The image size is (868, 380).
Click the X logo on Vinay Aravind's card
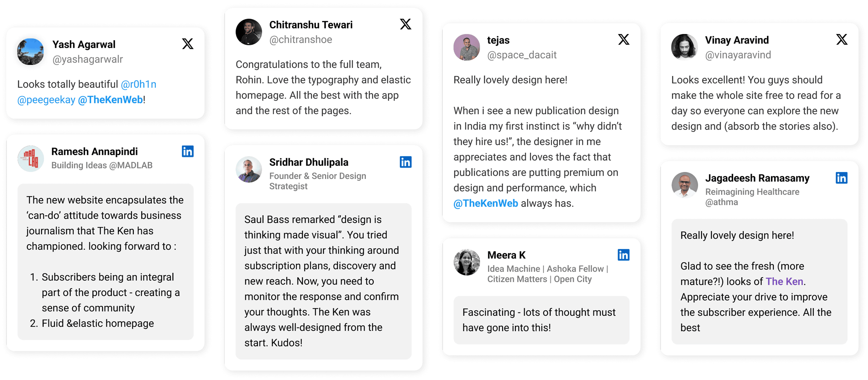pos(841,39)
